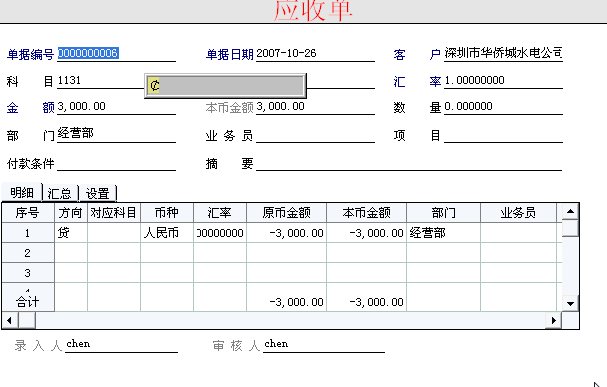
Task: Click the 客户 field 深圳市华侨城水电公司
Action: point(503,53)
